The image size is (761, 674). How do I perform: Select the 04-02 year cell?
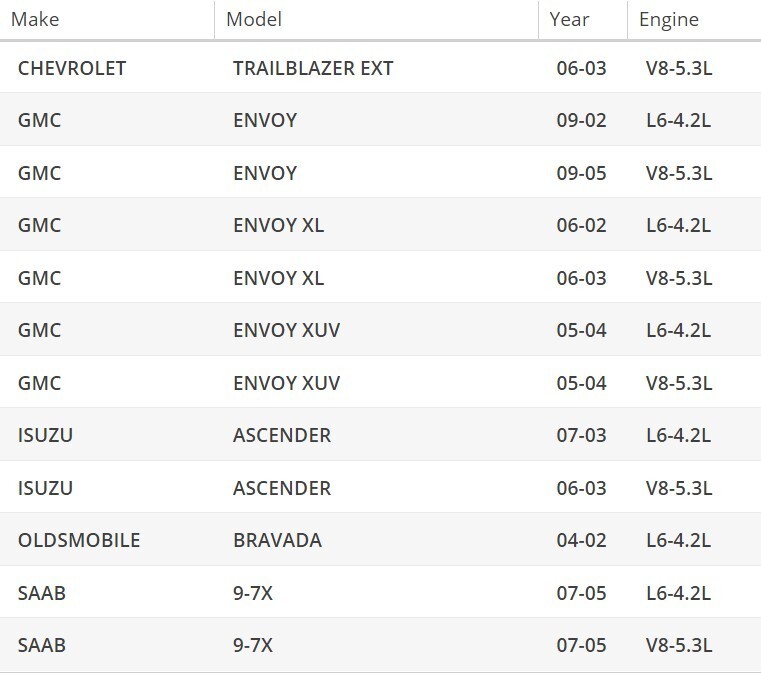tap(581, 540)
